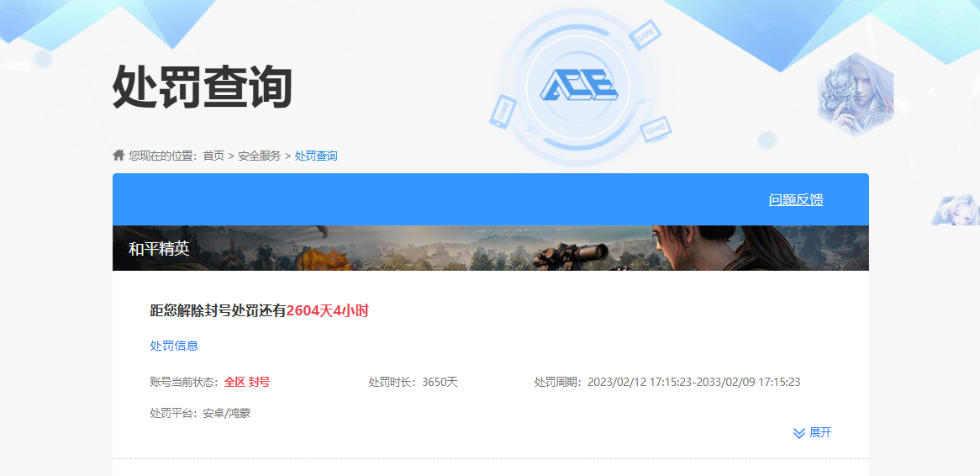
Task: Click the GAME phone icon left of the logo
Action: (503, 112)
